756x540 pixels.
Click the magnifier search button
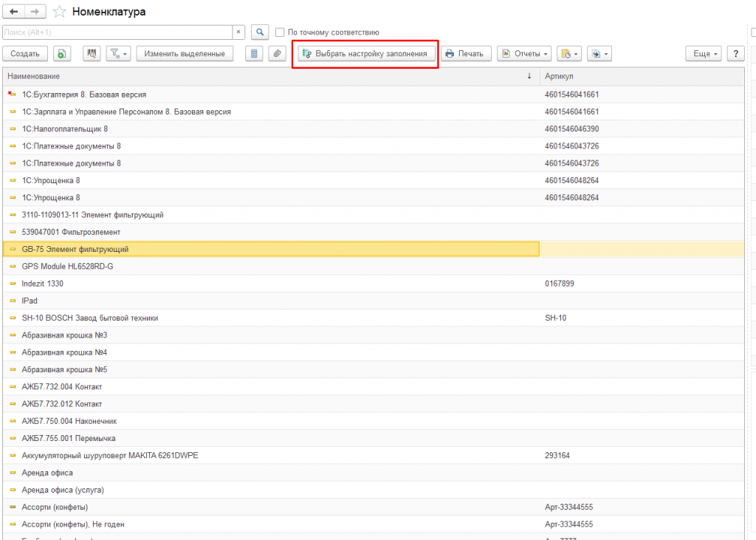pyautogui.click(x=260, y=33)
